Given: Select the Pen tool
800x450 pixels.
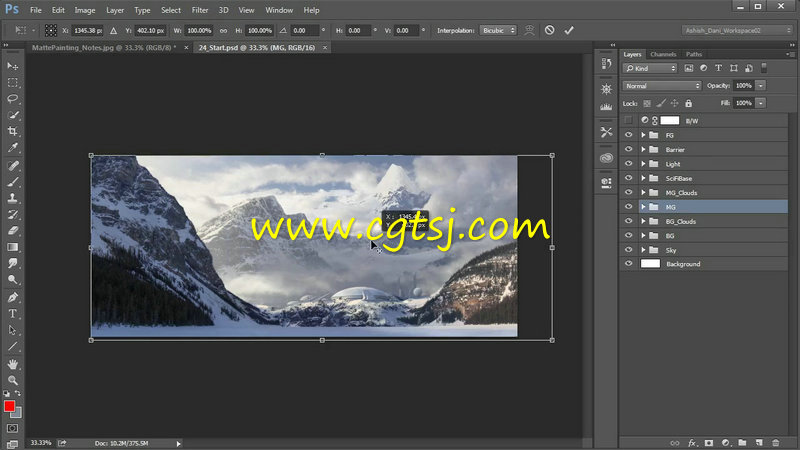Looking at the screenshot, I should click(x=13, y=297).
